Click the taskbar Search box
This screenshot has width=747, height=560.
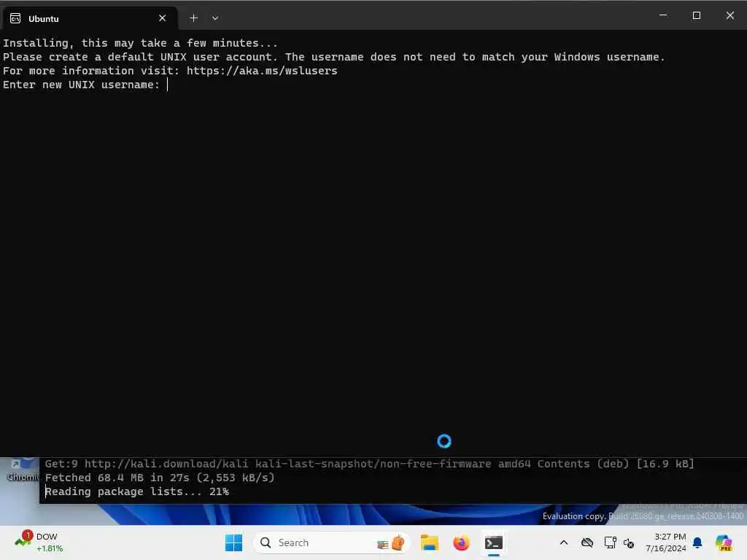point(332,542)
